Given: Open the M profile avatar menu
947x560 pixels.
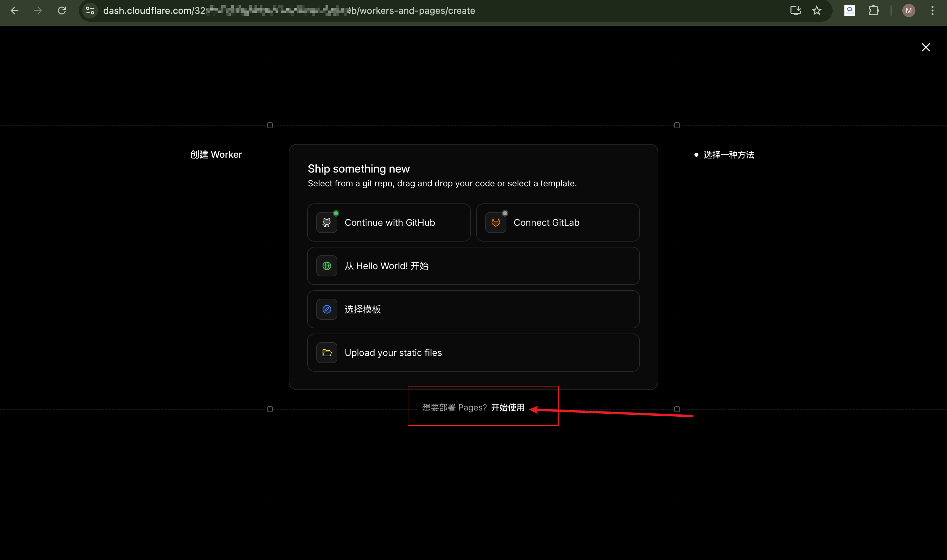Looking at the screenshot, I should tap(909, 11).
